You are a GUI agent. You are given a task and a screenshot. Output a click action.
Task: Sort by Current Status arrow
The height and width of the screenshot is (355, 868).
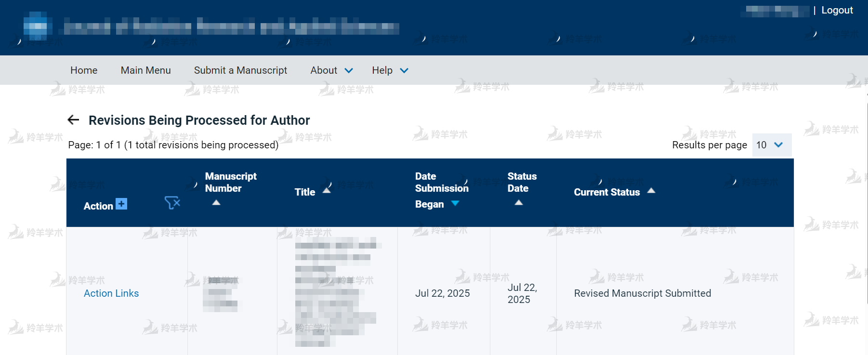651,191
